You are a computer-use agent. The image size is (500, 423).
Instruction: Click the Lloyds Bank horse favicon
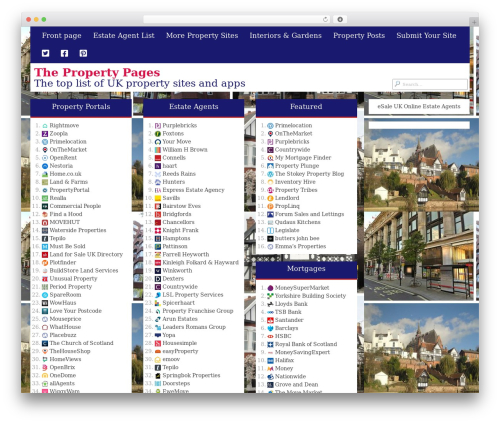pos(271,304)
